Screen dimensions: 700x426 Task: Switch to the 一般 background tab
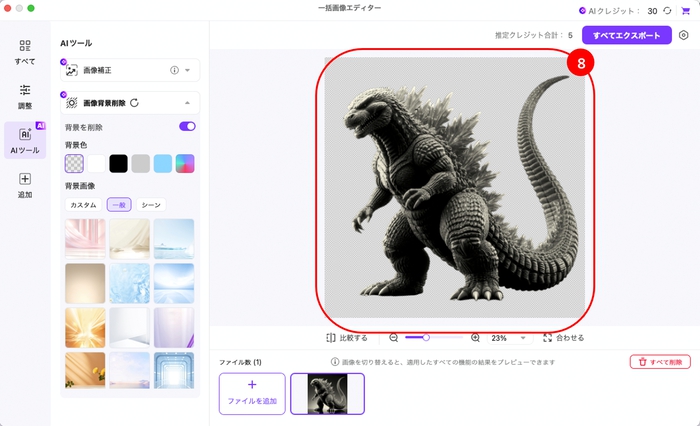pyautogui.click(x=119, y=205)
